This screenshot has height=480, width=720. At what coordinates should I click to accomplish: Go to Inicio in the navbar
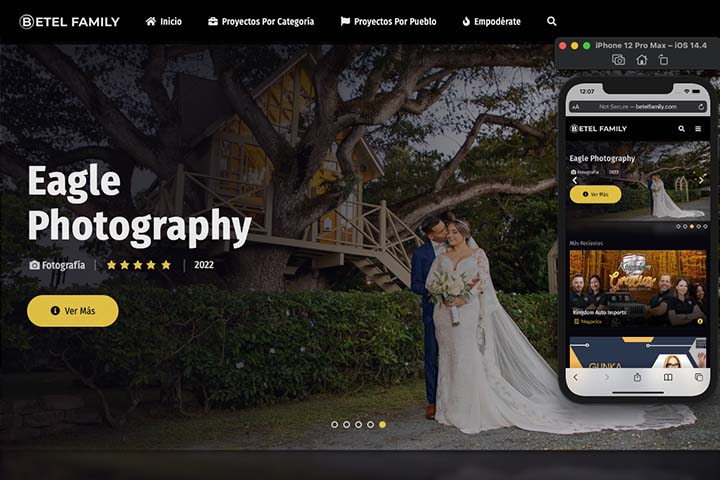tap(164, 22)
